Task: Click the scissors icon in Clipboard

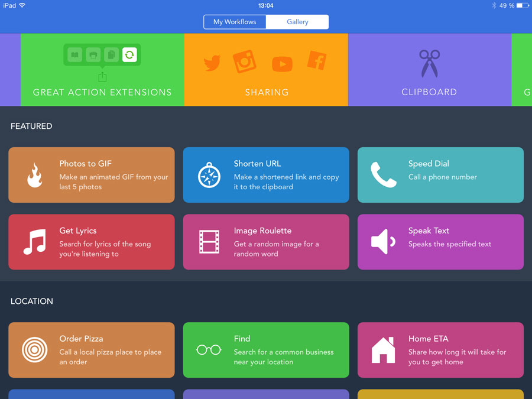Action: pos(430,63)
